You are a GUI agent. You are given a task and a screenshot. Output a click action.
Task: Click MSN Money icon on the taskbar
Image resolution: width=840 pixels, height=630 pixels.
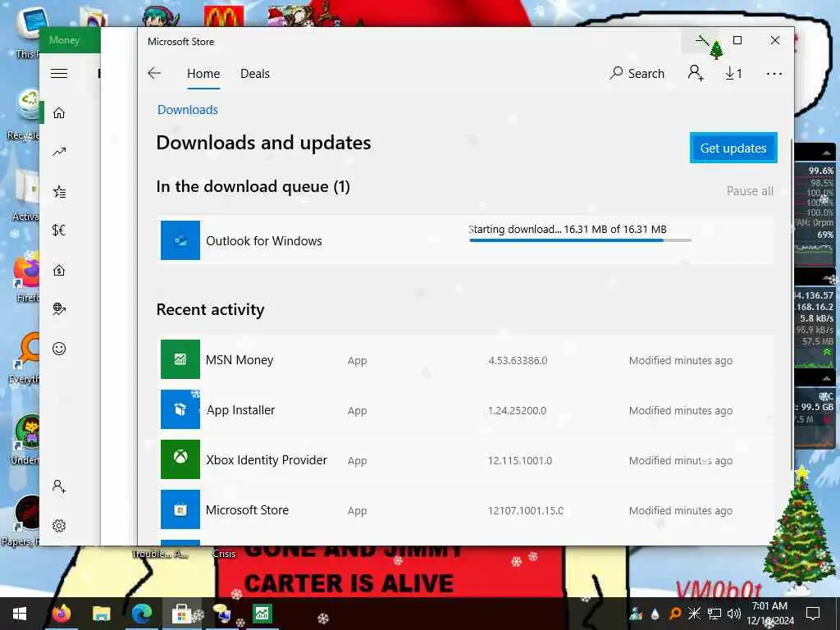point(262,614)
